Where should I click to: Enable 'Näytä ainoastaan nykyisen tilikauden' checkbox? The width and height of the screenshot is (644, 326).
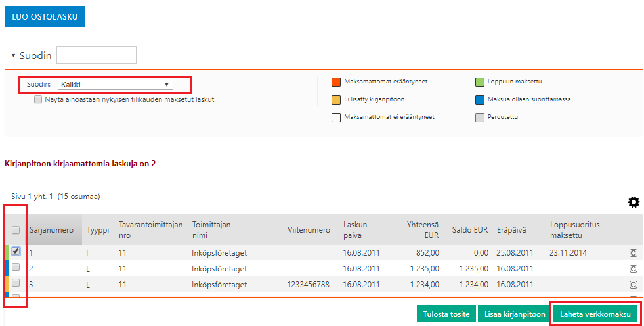click(x=38, y=100)
